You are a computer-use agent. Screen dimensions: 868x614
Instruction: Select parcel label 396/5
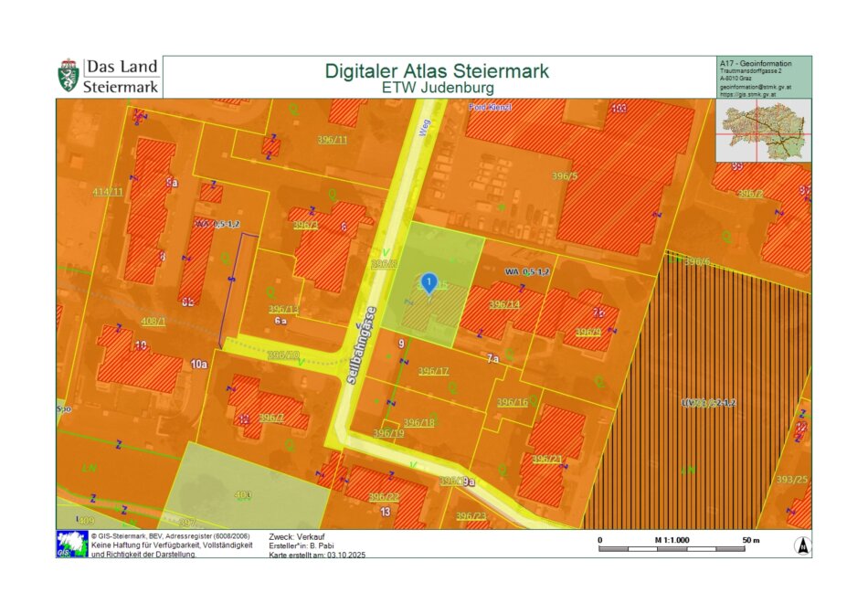click(564, 176)
